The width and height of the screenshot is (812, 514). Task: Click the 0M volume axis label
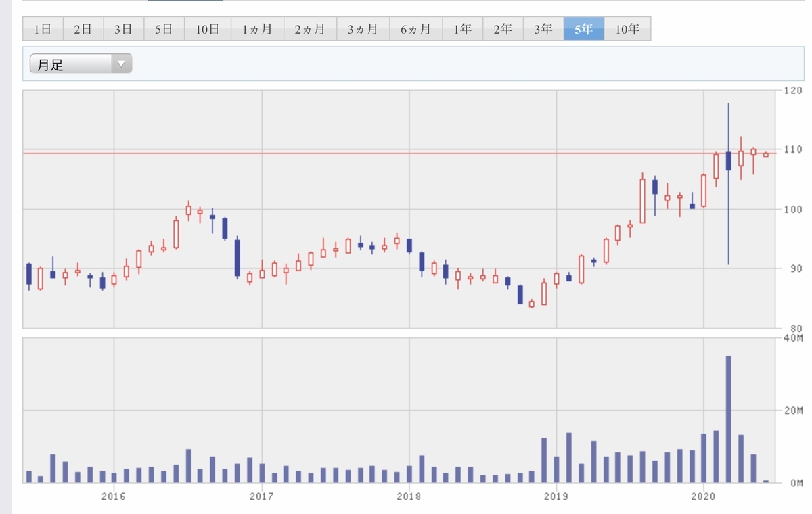tap(796, 483)
